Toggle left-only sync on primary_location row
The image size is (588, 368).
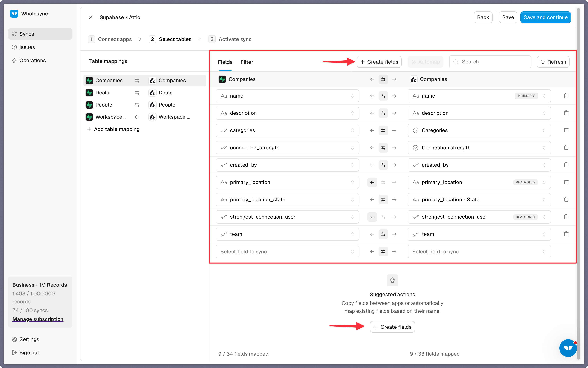pos(372,182)
